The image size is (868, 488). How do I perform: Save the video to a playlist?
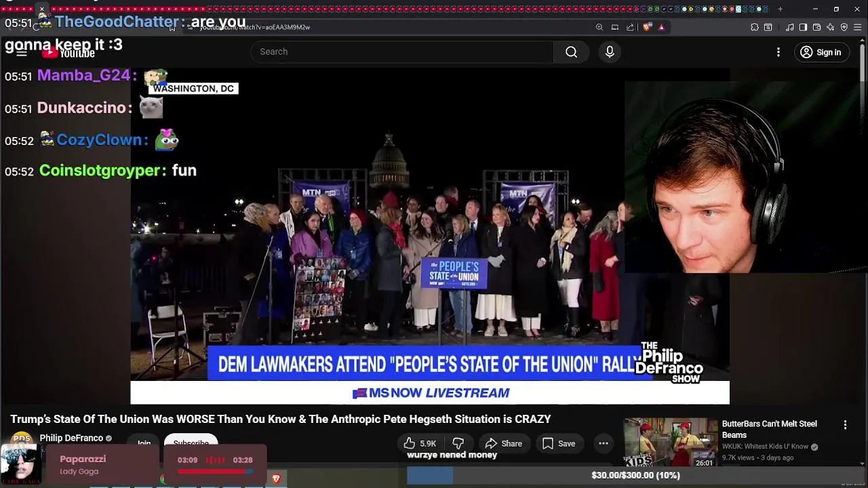(559, 443)
